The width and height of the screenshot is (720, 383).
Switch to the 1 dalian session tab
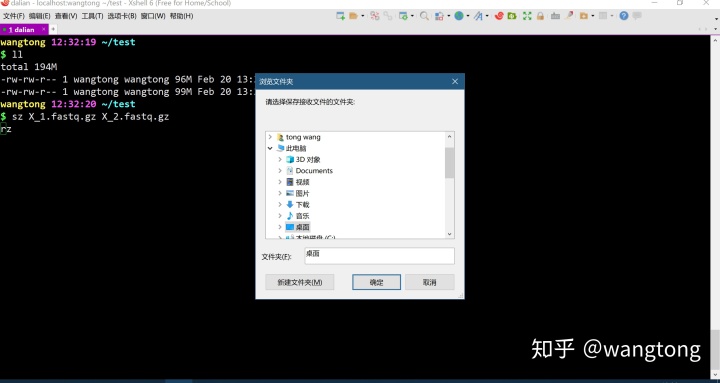pos(22,29)
